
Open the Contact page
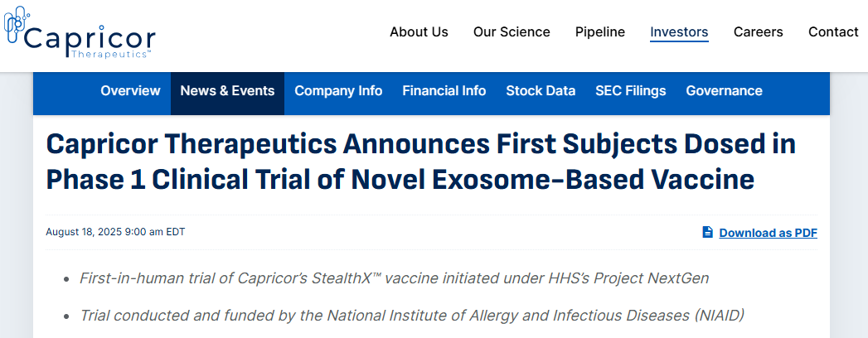pos(833,31)
